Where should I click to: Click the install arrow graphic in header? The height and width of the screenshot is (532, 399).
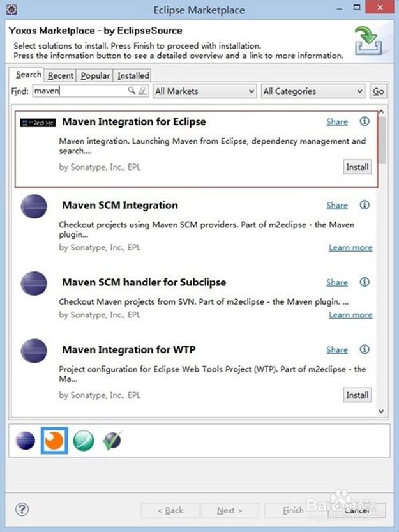[x=368, y=41]
